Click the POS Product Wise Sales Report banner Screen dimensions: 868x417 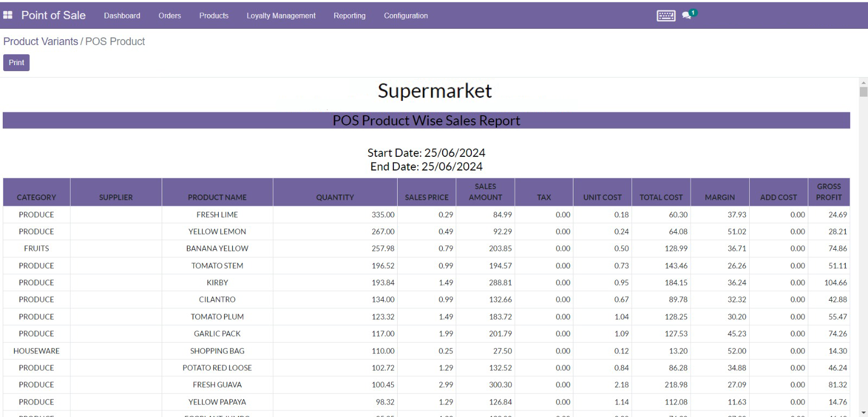click(426, 121)
